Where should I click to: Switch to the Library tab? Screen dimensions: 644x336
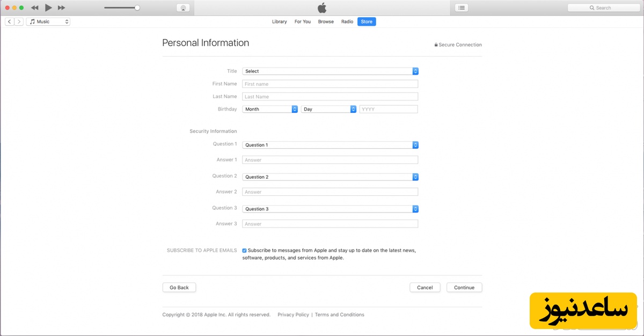click(x=279, y=21)
